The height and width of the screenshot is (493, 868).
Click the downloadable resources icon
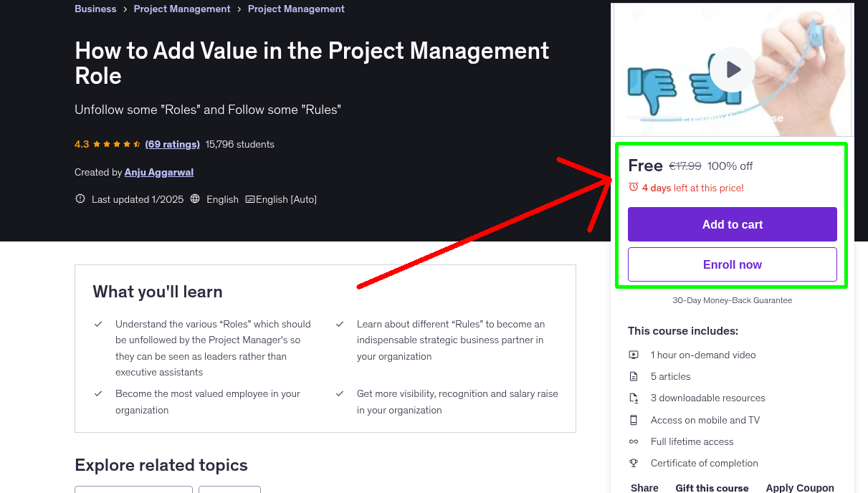[634, 397]
